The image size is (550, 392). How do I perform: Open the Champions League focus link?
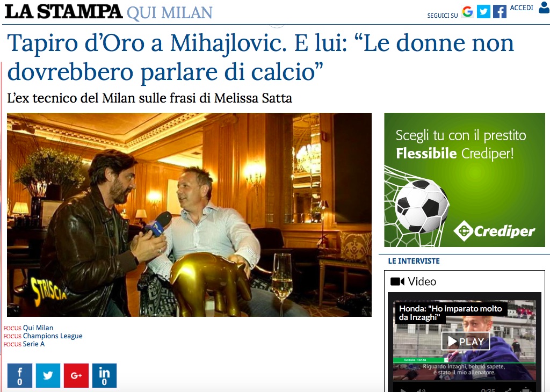click(x=53, y=336)
